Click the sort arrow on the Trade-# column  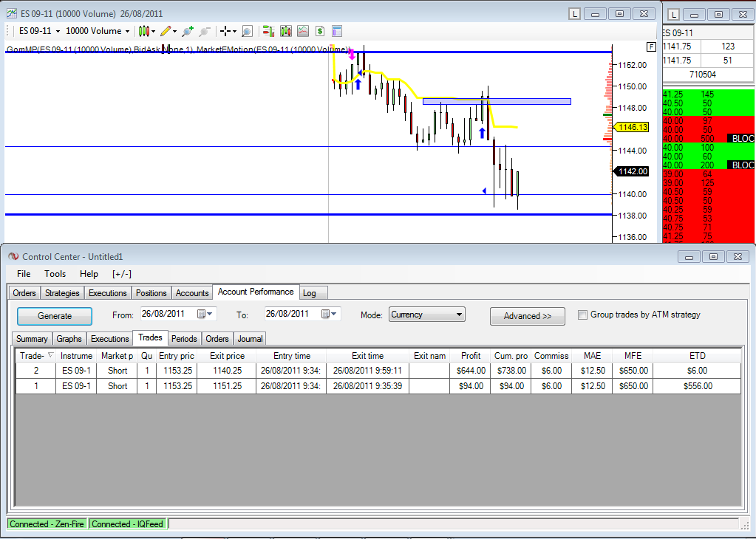pos(51,354)
